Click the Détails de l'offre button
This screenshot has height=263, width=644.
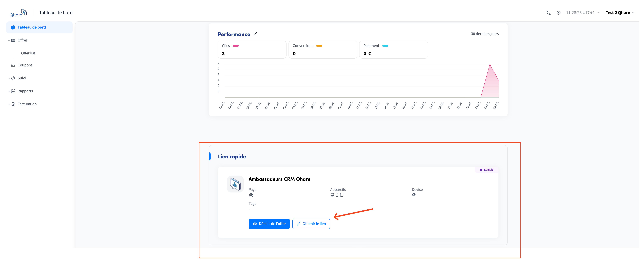[x=269, y=224]
